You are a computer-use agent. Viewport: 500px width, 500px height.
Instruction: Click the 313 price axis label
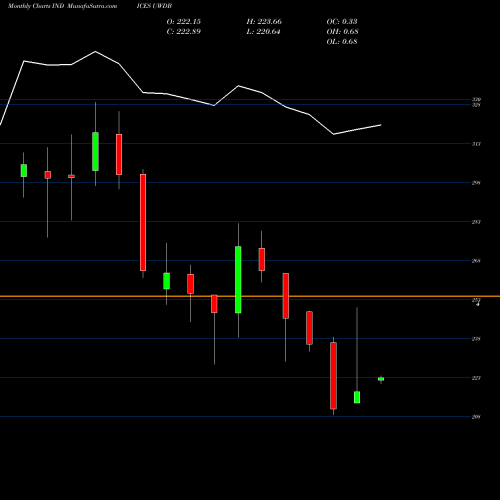476,144
